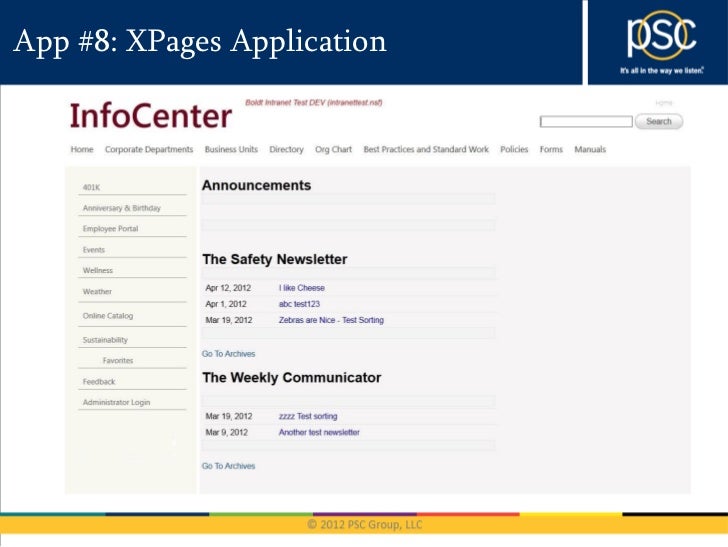Viewport: 728px width, 547px height.
Task: Click Administrator Login link
Action: tap(116, 402)
